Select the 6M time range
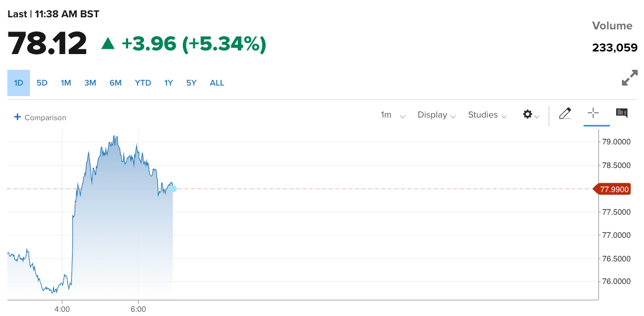This screenshot has width=644, height=316. pos(116,83)
